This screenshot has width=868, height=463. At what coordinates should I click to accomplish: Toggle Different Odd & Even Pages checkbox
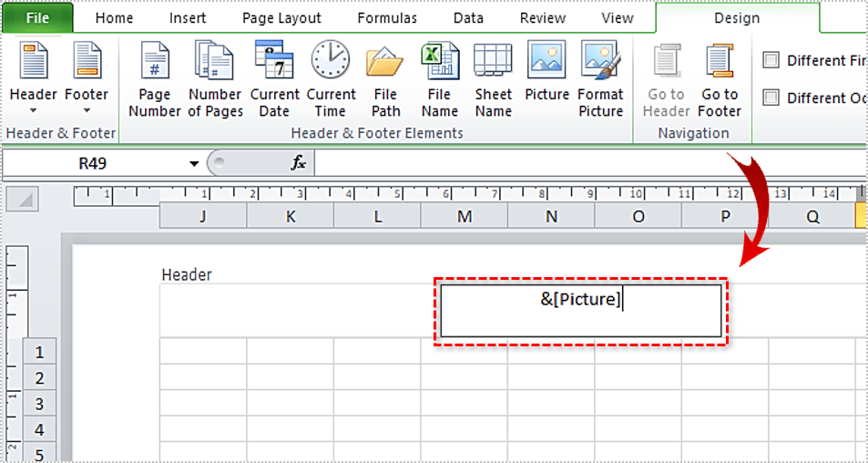[x=771, y=98]
